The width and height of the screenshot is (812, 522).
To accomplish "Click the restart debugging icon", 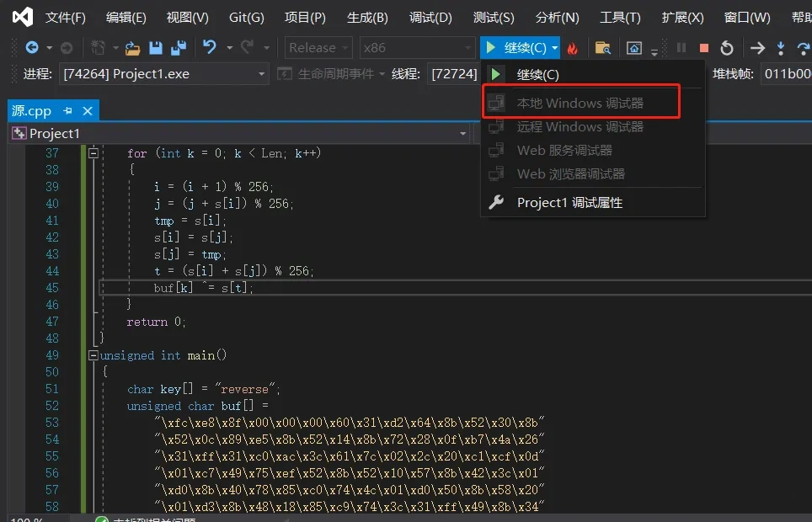I will coord(727,48).
